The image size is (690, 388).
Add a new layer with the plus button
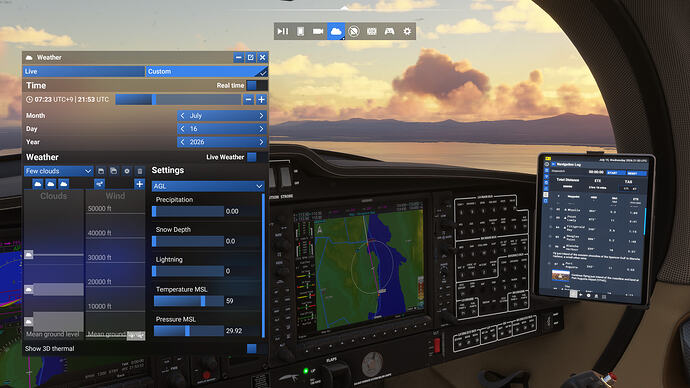click(x=139, y=184)
